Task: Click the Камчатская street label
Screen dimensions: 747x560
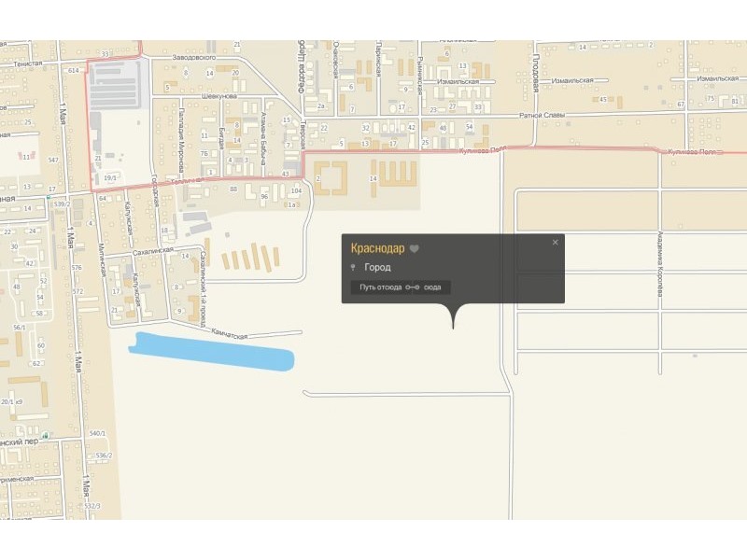Action: click(x=230, y=332)
